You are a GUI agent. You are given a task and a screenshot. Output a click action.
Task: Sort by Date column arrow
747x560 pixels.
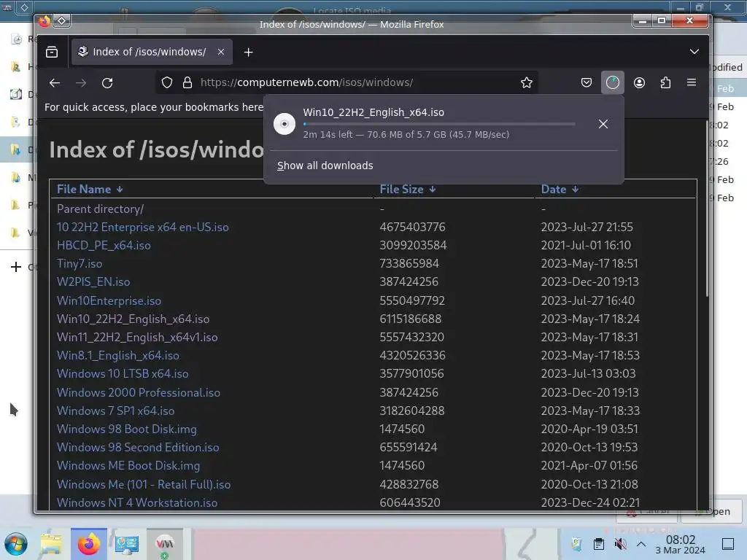point(576,190)
